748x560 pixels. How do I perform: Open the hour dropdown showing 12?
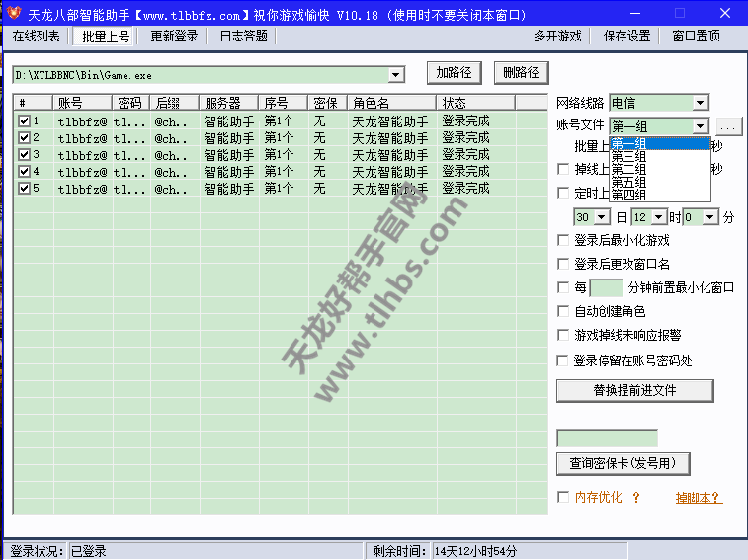pyautogui.click(x=658, y=217)
